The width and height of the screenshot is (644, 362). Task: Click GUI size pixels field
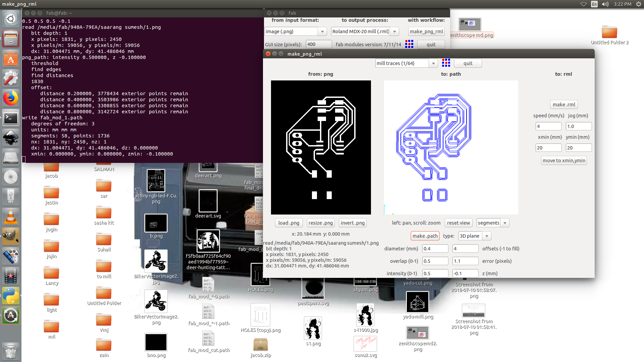pos(319,44)
